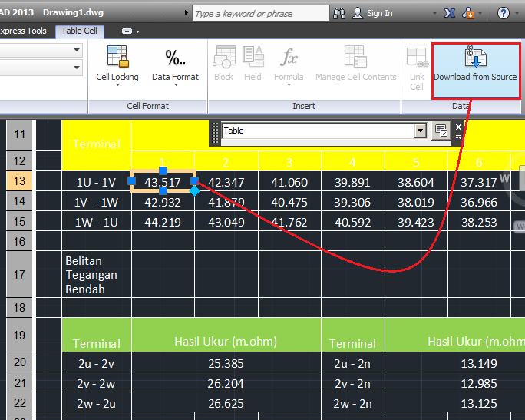Image resolution: width=525 pixels, height=420 pixels.
Task: Insert a Block into the cell
Action: (x=223, y=64)
